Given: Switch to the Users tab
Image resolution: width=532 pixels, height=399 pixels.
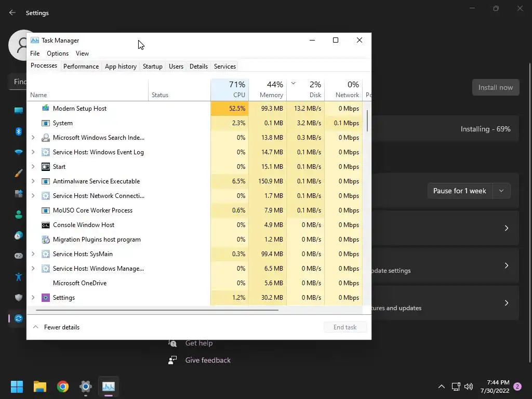Looking at the screenshot, I should [x=176, y=66].
